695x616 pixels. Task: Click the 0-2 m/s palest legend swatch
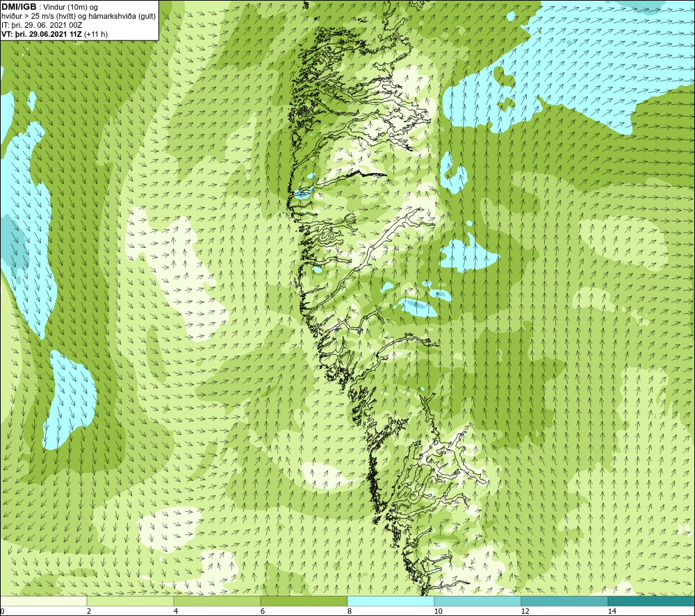coord(43,601)
